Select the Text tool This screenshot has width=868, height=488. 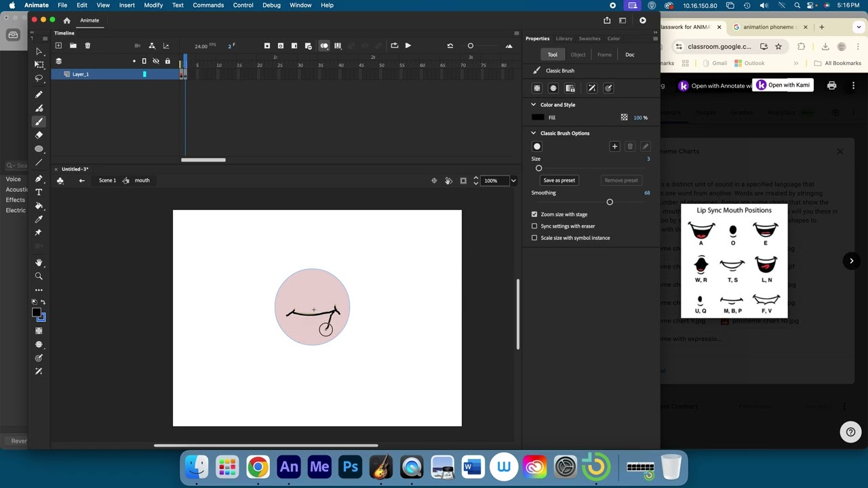click(39, 192)
